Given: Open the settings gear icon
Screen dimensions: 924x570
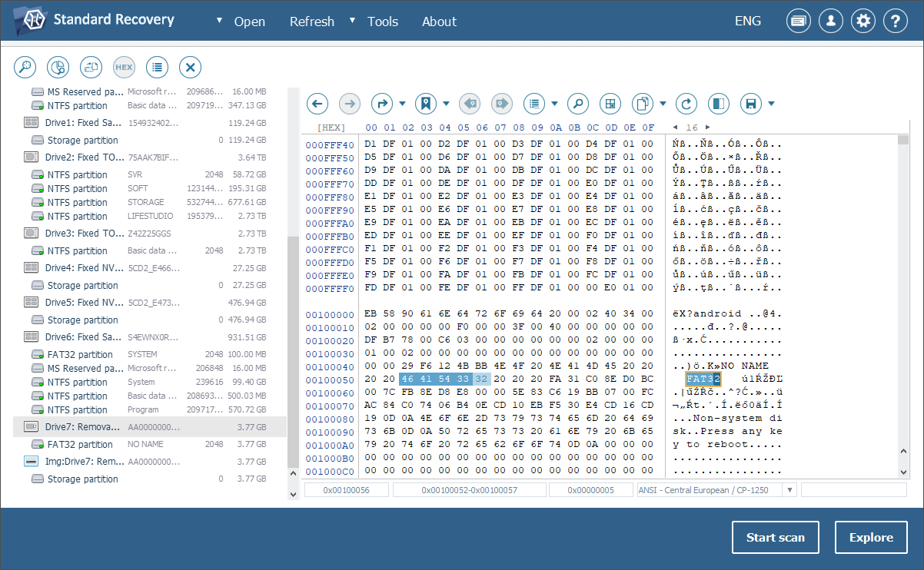Looking at the screenshot, I should pos(863,22).
